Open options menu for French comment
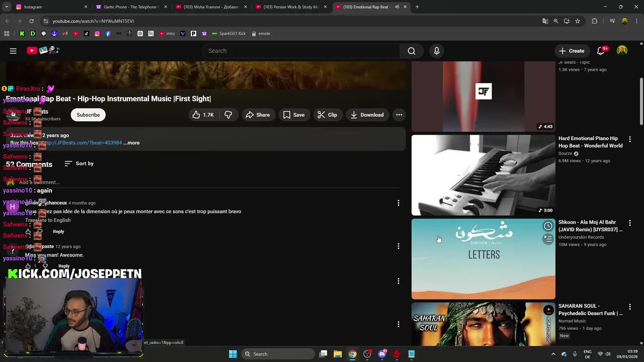This screenshot has height=362, width=644. click(398, 203)
